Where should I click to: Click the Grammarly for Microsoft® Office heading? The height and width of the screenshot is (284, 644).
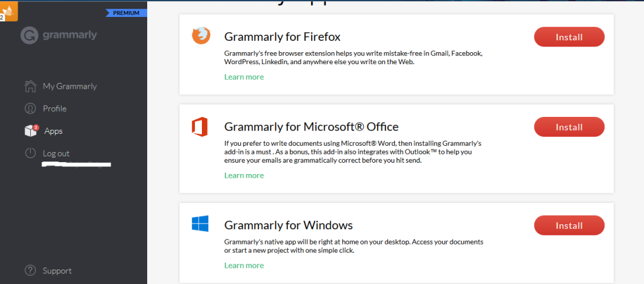311,127
